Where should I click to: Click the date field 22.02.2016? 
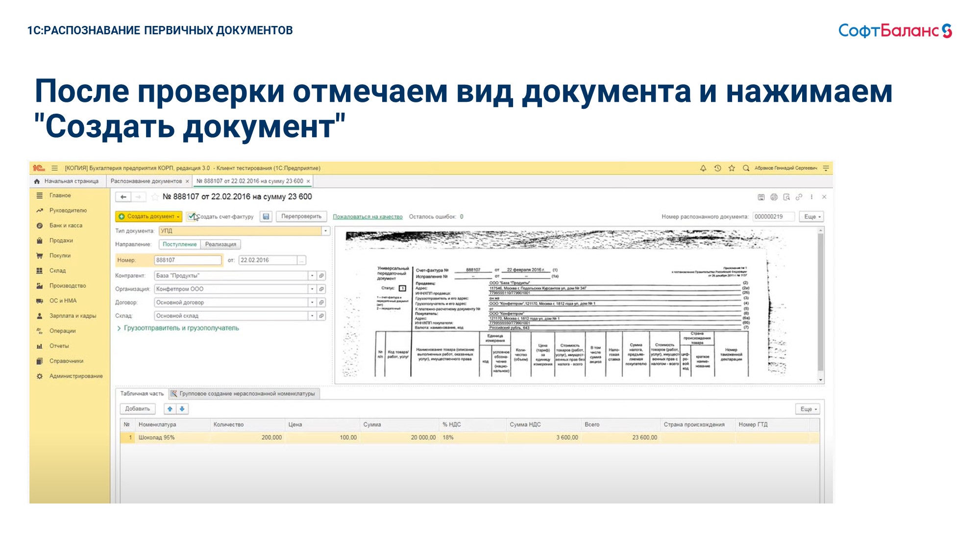click(x=268, y=260)
